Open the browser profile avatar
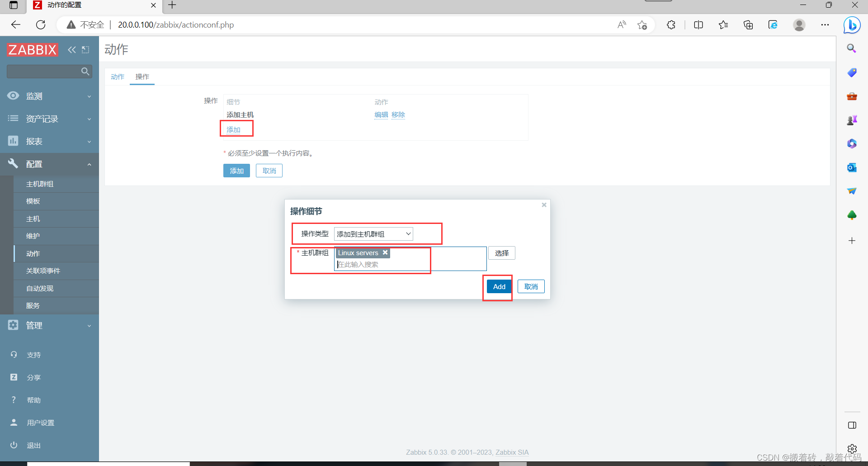Screen dimensions: 868x466 tap(799, 25)
